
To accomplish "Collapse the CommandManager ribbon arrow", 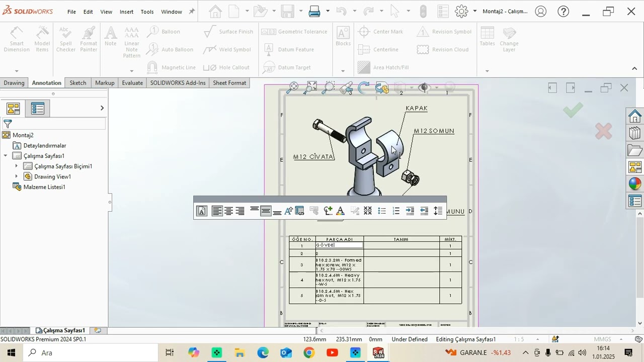I will pyautogui.click(x=634, y=68).
